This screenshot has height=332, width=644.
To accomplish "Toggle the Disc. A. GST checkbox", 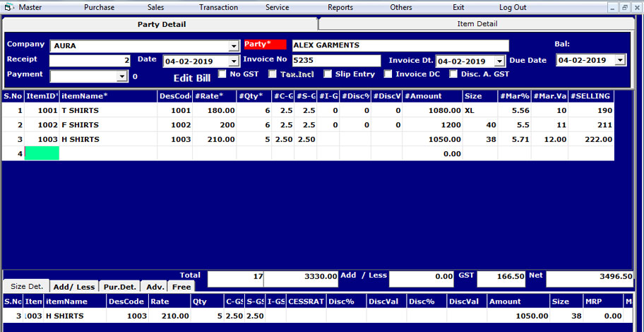I will click(453, 74).
